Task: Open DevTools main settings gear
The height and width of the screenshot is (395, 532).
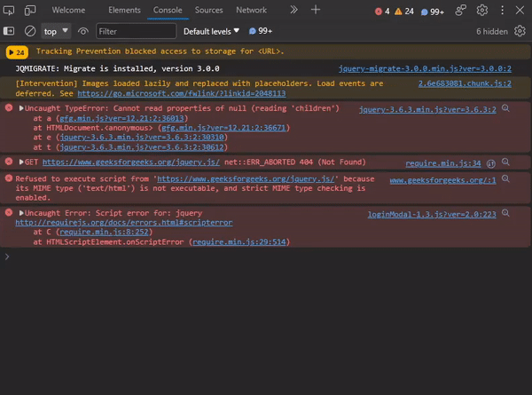Action: pyautogui.click(x=482, y=11)
